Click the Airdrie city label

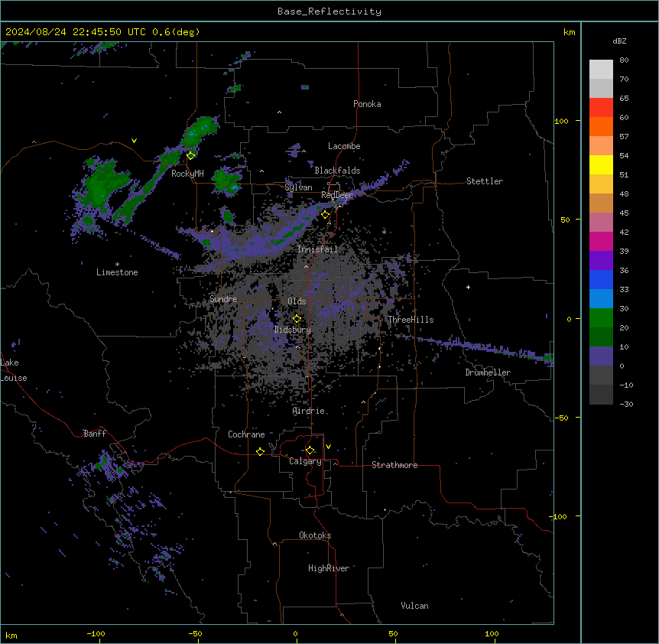[x=309, y=411]
